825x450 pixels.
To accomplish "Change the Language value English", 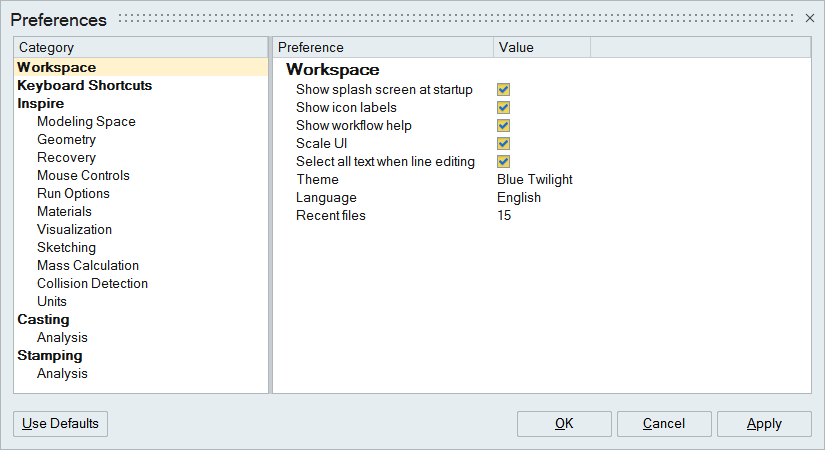I will pyautogui.click(x=519, y=197).
